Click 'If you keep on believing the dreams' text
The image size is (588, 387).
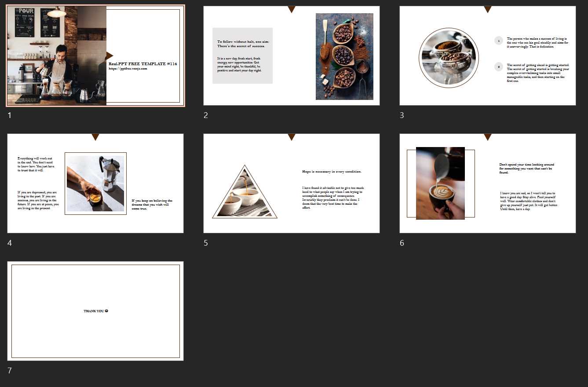[152, 204]
